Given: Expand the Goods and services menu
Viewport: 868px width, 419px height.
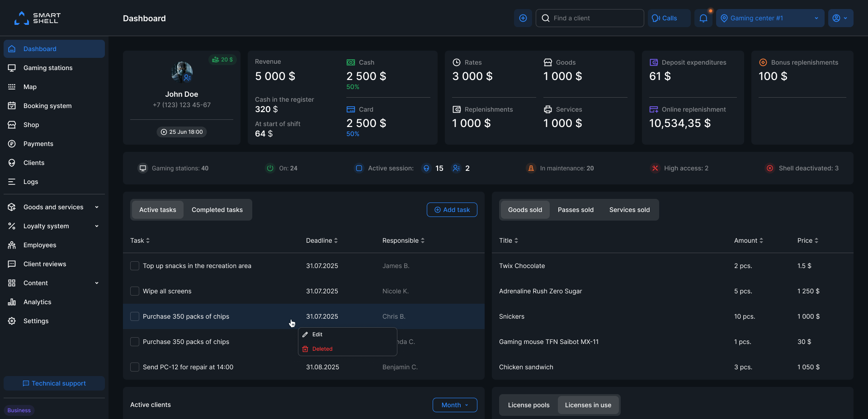Looking at the screenshot, I should tap(53, 207).
